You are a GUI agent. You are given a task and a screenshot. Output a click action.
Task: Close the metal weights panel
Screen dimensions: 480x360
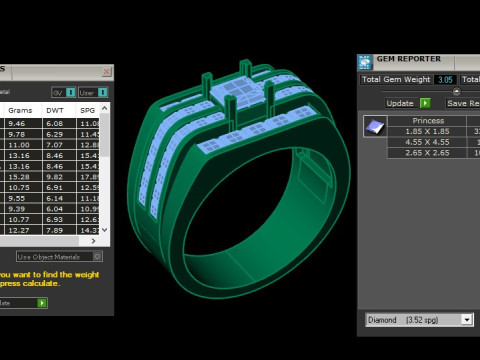pos(107,72)
